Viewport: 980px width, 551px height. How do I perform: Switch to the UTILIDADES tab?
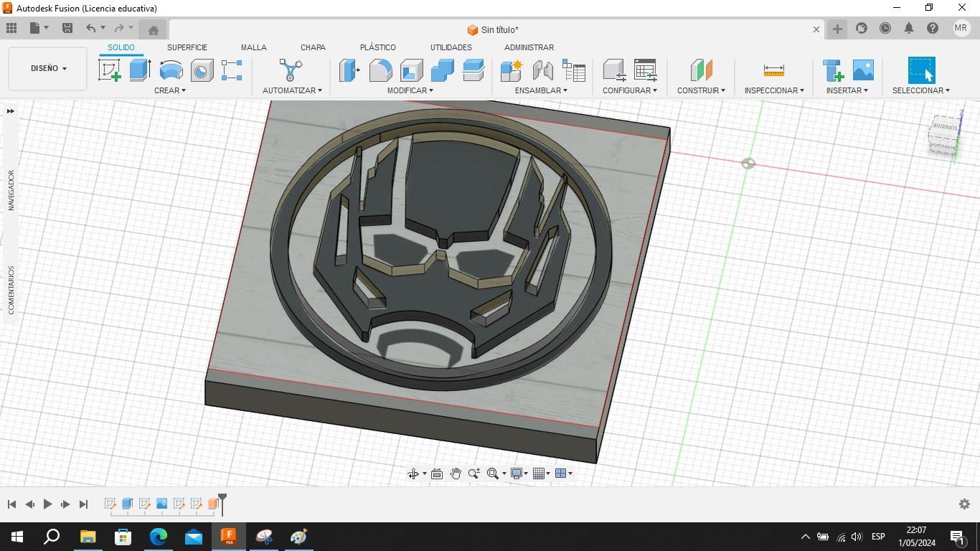pos(451,47)
